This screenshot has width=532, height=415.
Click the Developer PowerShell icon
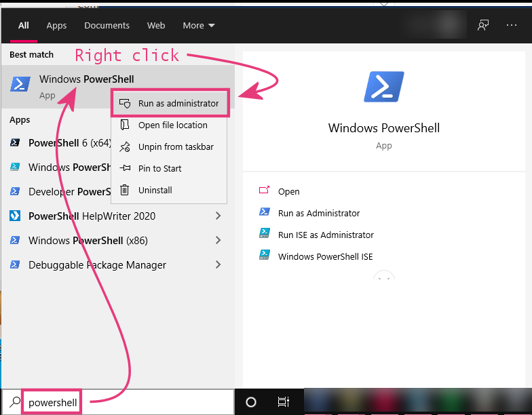click(x=15, y=191)
